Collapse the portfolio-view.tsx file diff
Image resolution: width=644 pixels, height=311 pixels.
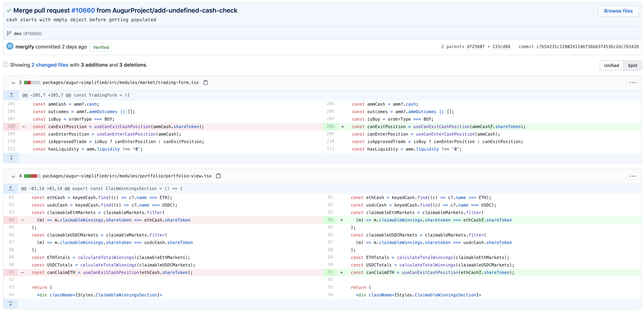pyautogui.click(x=13, y=176)
